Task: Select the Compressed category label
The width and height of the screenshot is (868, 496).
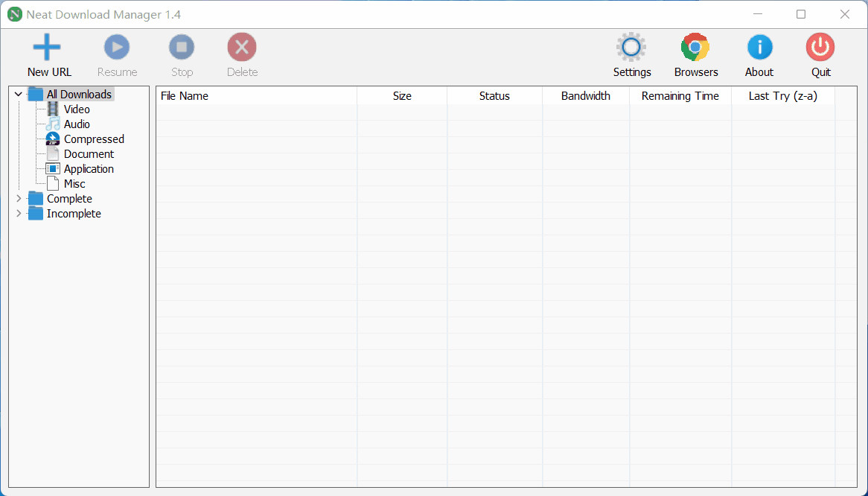Action: (x=94, y=139)
